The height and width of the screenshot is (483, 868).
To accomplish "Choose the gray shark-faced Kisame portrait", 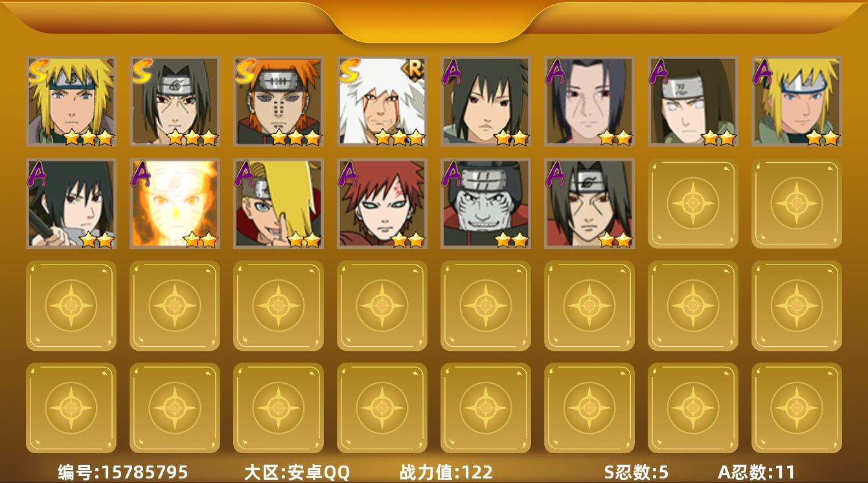I will 486,204.
